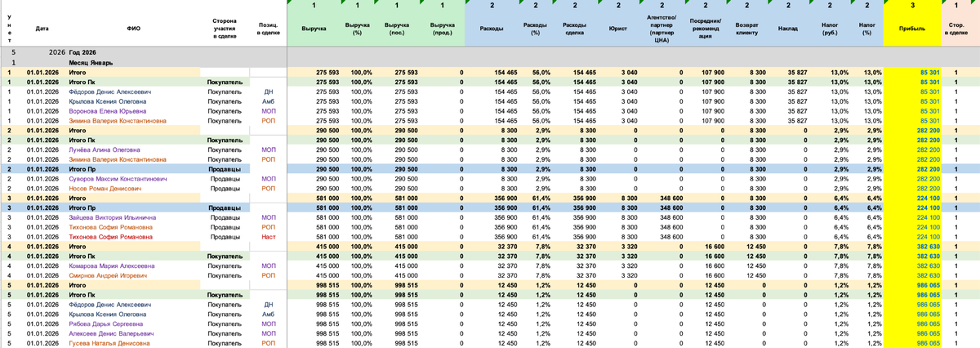Click the Сторона участия в сделке header

(x=225, y=28)
